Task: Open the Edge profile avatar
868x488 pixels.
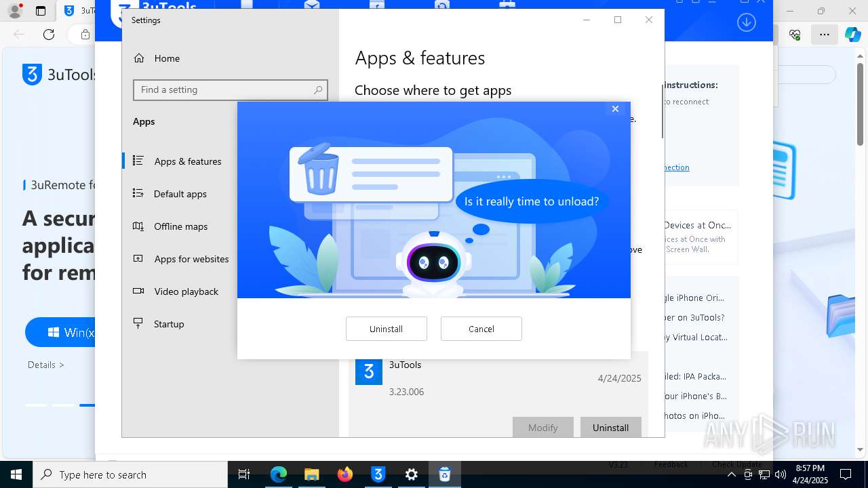Action: 14,11
